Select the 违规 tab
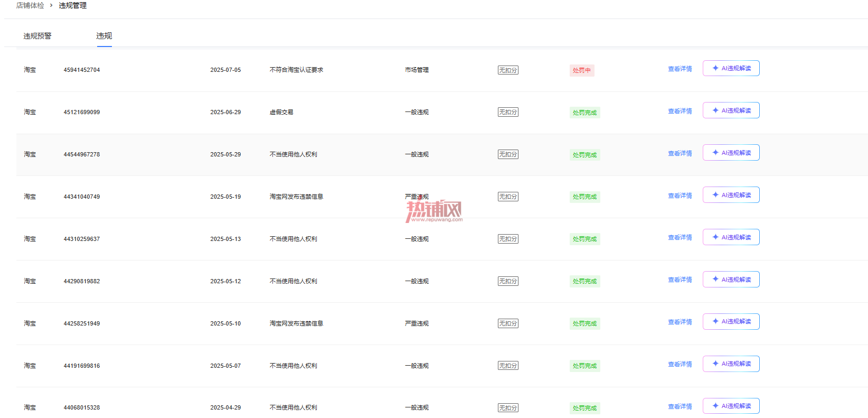868x418 pixels. (x=104, y=36)
